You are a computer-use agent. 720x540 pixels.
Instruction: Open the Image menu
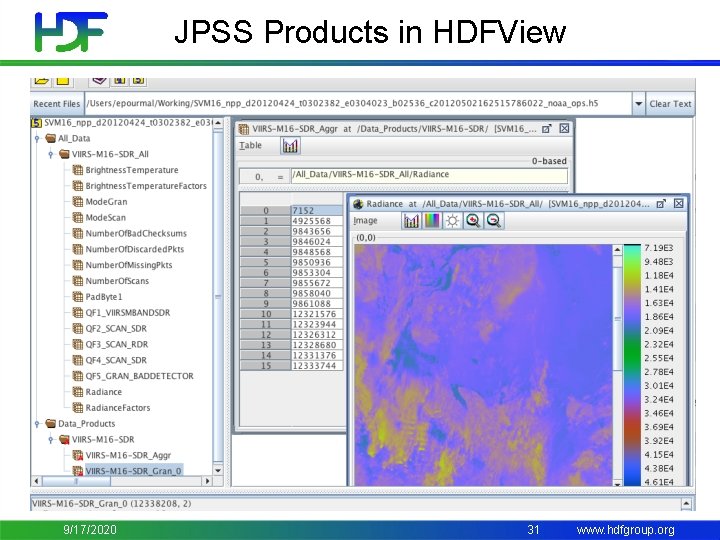[366, 221]
